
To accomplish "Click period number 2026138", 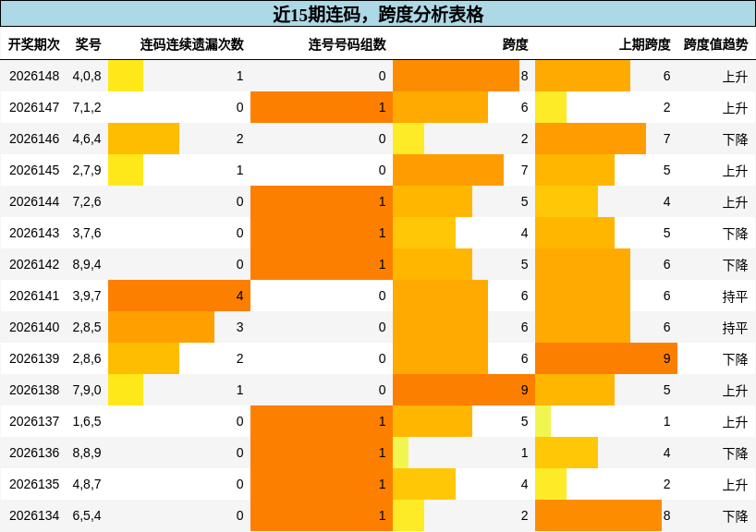I will [x=34, y=390].
